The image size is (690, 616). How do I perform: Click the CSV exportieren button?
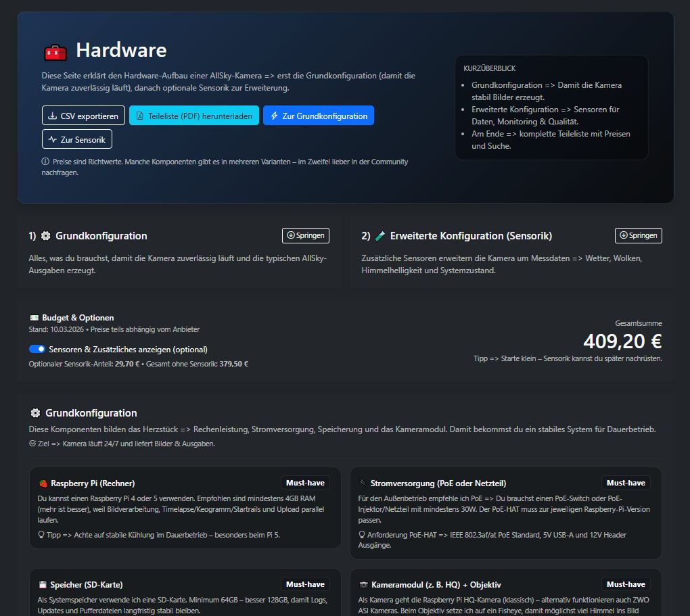point(83,116)
